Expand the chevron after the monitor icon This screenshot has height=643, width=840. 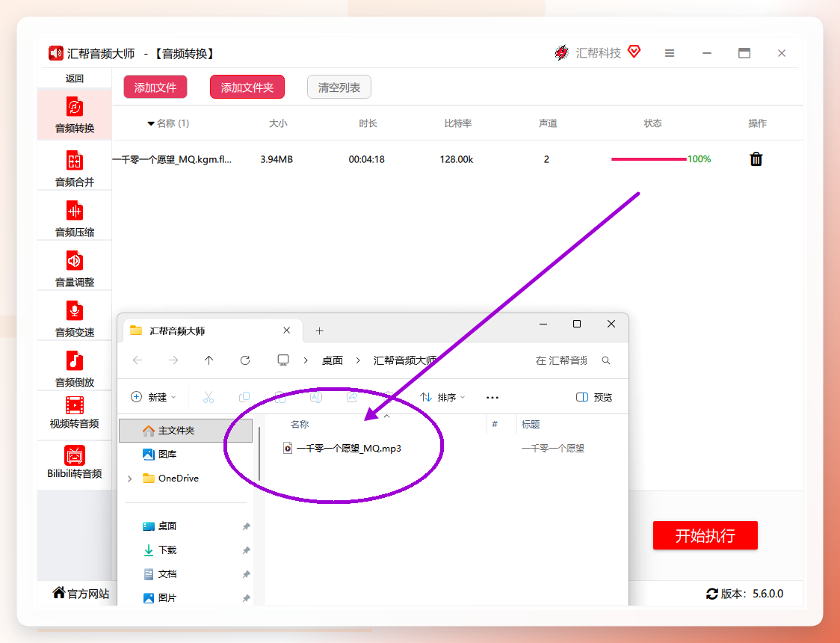click(306, 360)
